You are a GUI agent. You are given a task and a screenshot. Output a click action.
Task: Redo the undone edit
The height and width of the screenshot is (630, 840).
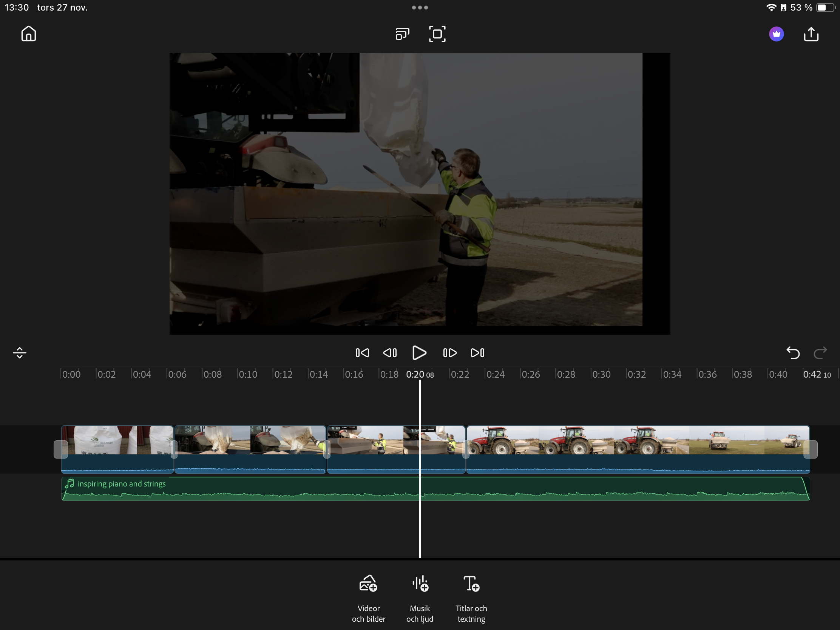click(820, 353)
